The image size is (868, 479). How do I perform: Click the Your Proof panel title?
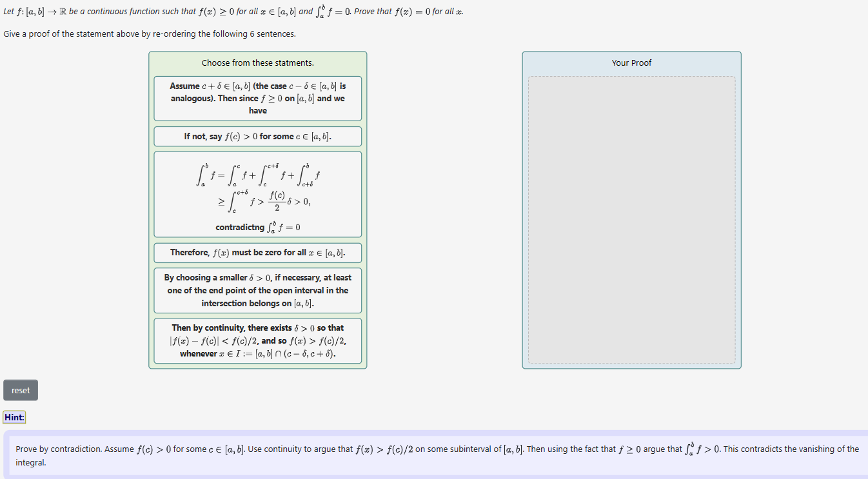(x=631, y=63)
